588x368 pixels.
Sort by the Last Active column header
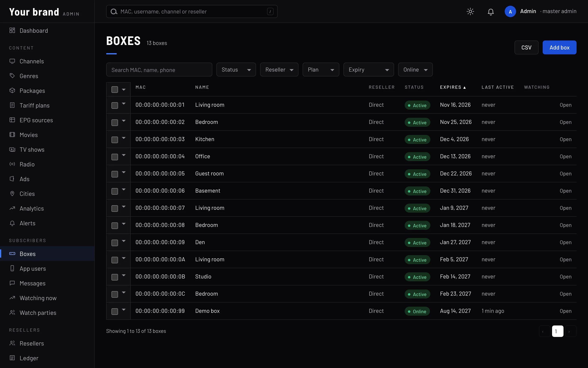(x=498, y=87)
